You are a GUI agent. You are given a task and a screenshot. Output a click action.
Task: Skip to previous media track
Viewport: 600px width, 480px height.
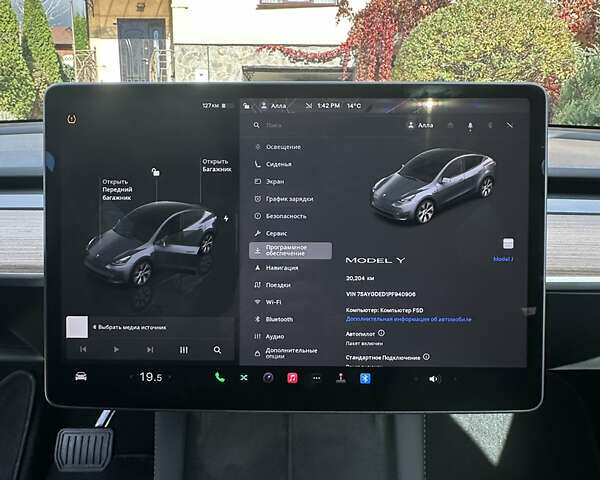pos(83,349)
